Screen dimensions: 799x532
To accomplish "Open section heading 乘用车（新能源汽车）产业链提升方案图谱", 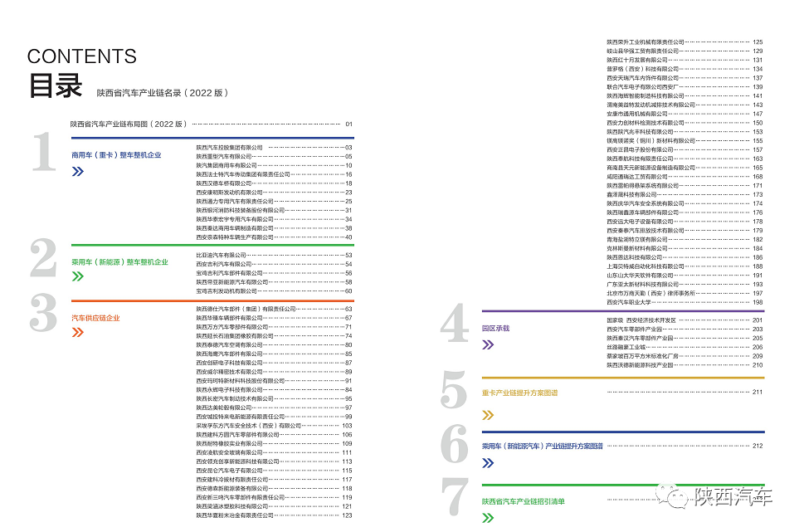I will point(542,446).
